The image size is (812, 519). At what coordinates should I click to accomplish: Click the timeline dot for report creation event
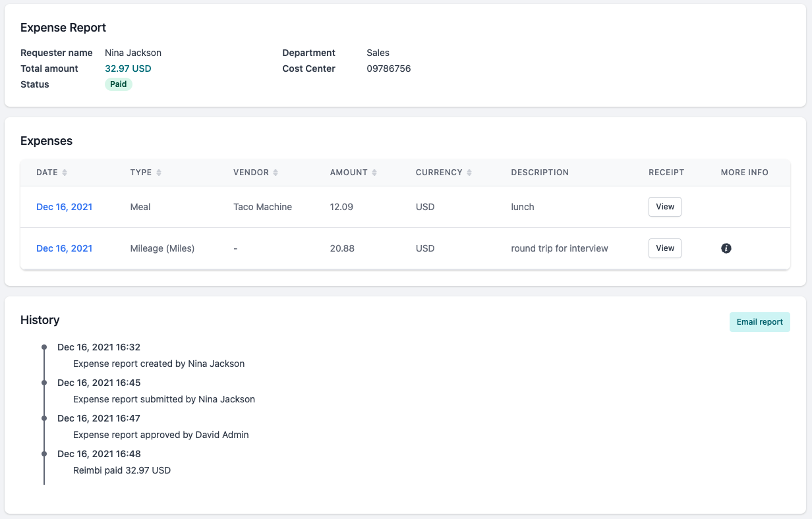pos(44,347)
